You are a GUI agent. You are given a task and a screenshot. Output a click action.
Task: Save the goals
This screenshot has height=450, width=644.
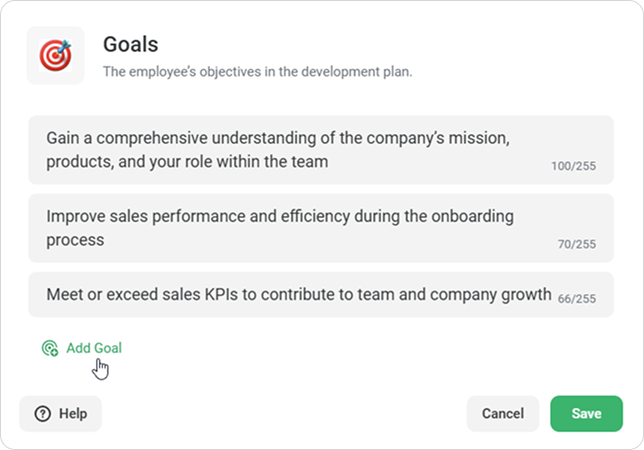[586, 414]
